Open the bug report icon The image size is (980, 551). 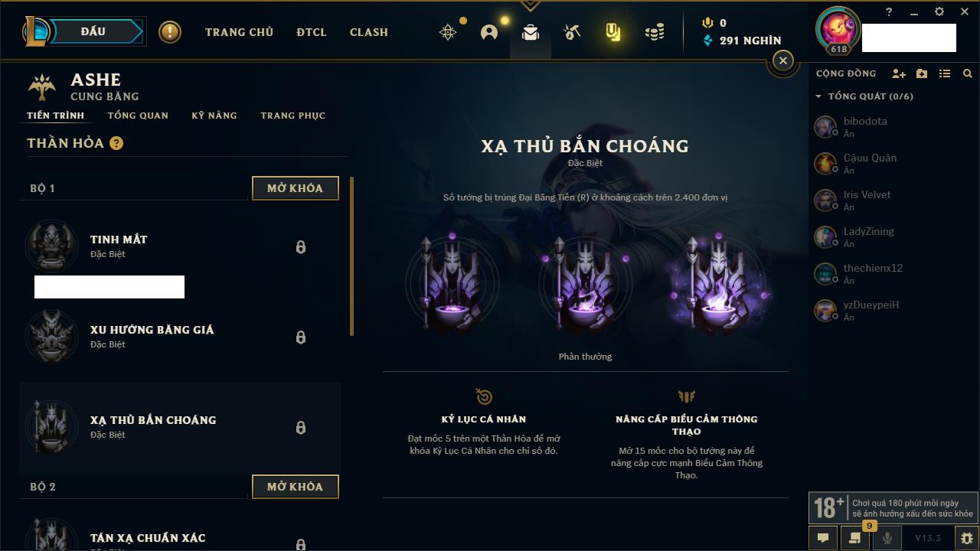(967, 538)
